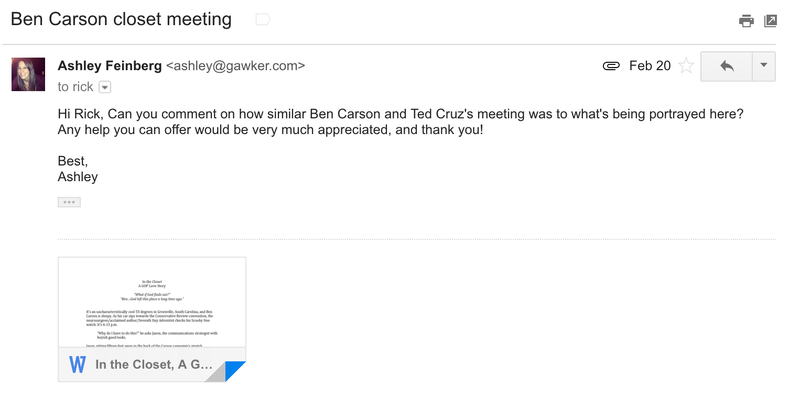Viewport: 800px width, 398px height.
Task: Click the gray folded corner on the attachment
Action: click(x=217, y=374)
